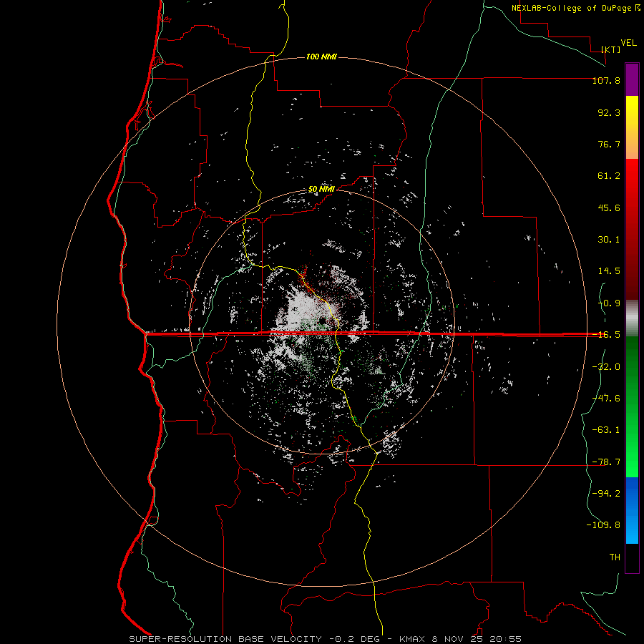Click the -78.7 velocity scale value
Image resolution: width=644 pixels, height=644 pixels.
tap(606, 462)
